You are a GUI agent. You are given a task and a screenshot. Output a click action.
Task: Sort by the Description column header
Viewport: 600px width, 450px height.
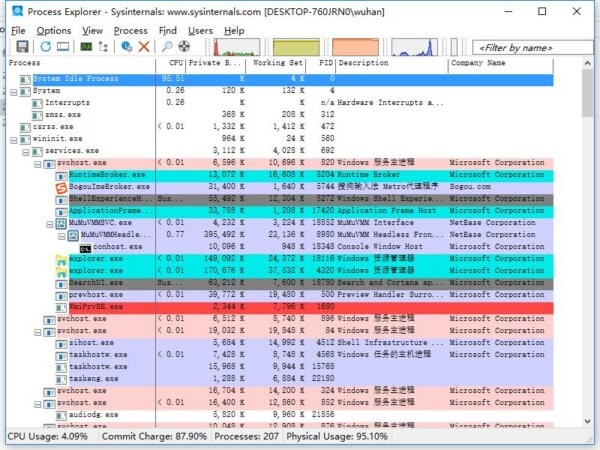392,63
